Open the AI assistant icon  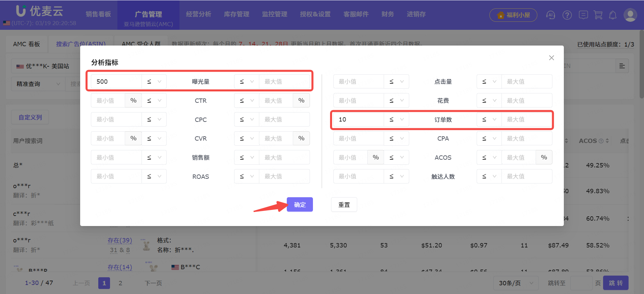(x=550, y=15)
